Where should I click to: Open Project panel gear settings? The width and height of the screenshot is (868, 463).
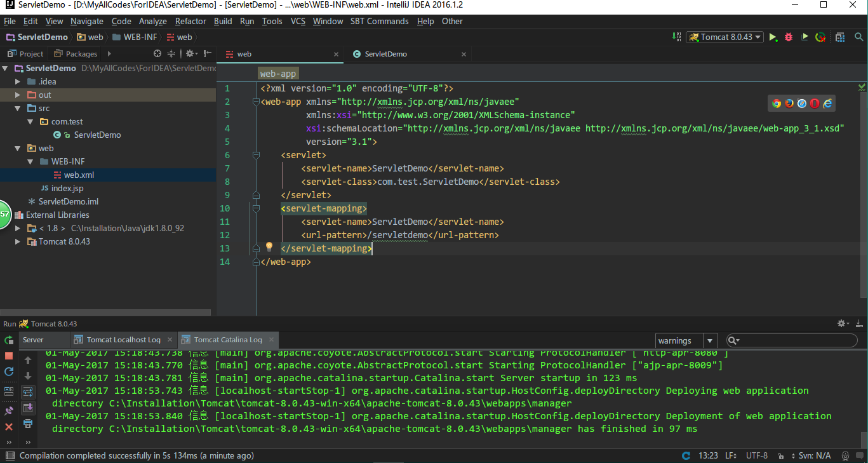191,53
